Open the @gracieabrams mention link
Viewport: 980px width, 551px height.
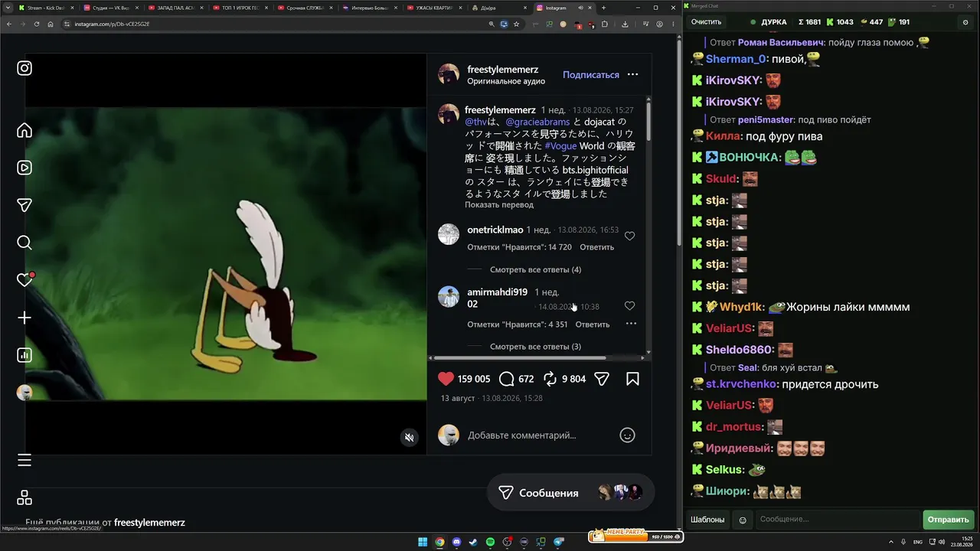pos(537,122)
